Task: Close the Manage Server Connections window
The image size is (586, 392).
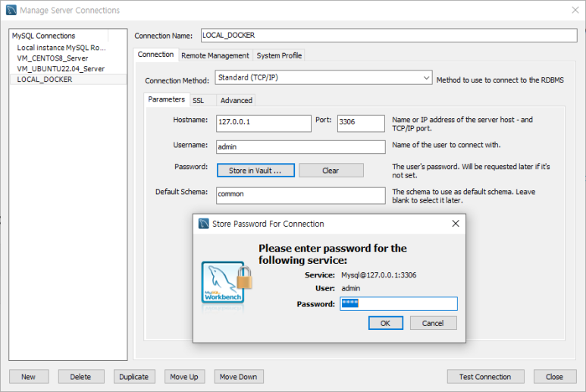Action: pyautogui.click(x=575, y=10)
